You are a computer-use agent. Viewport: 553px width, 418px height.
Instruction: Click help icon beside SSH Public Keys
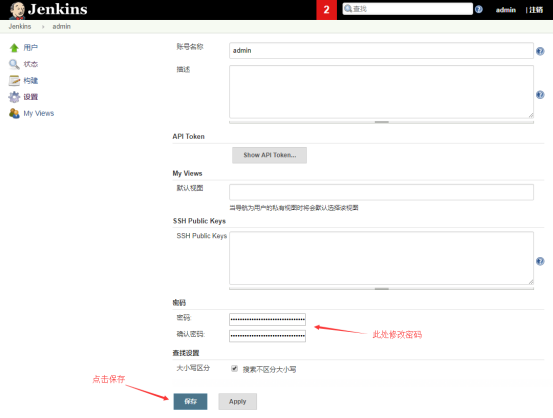click(540, 261)
